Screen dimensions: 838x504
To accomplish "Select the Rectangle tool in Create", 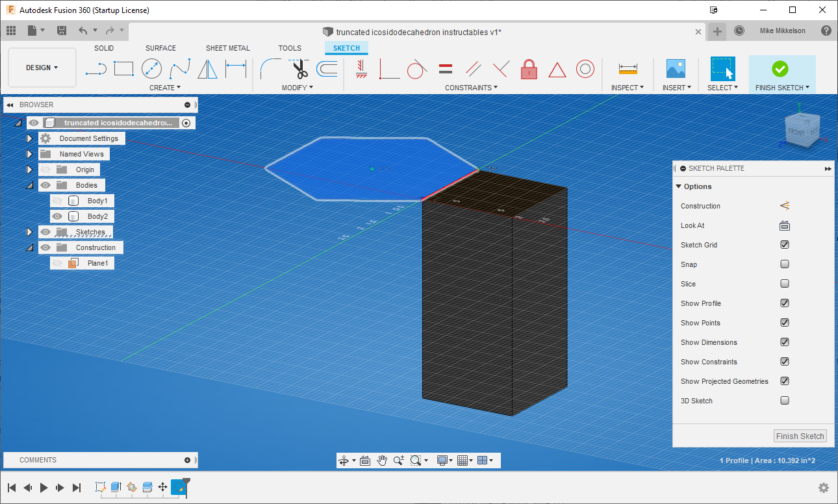I will coord(123,68).
